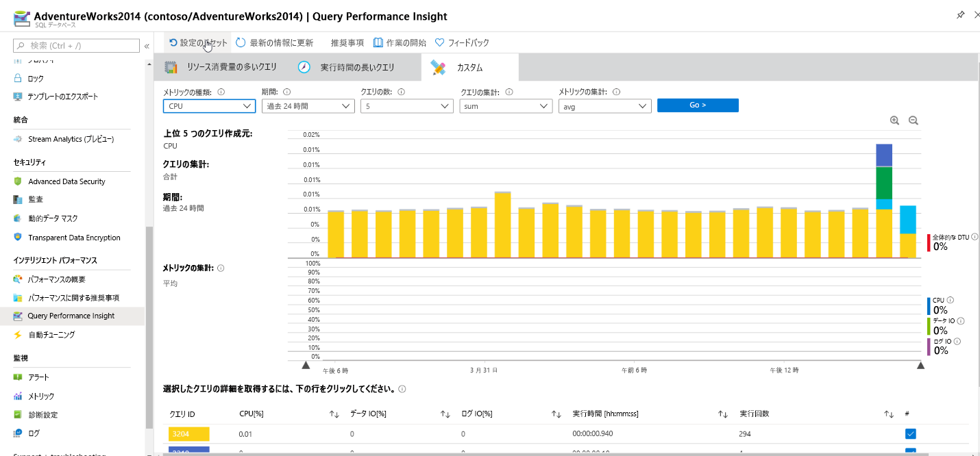Click the info icon beside クエリの数
This screenshot has height=456, width=980.
pyautogui.click(x=401, y=92)
